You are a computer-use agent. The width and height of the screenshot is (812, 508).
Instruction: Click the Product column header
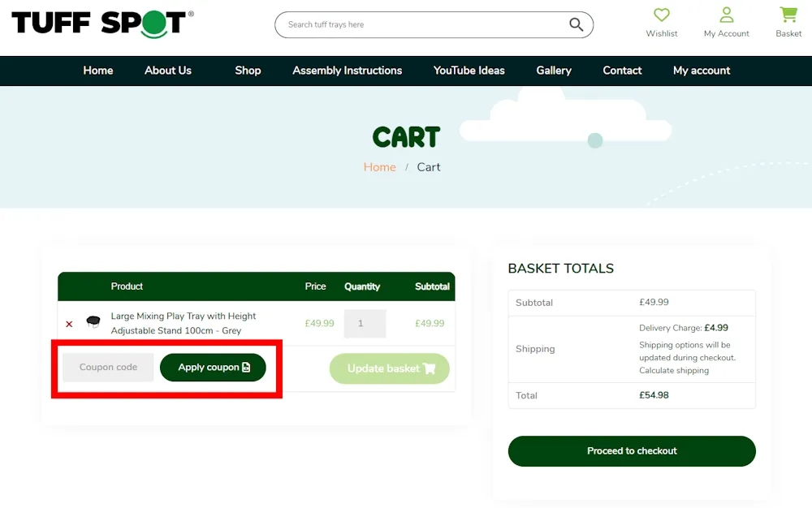point(127,286)
